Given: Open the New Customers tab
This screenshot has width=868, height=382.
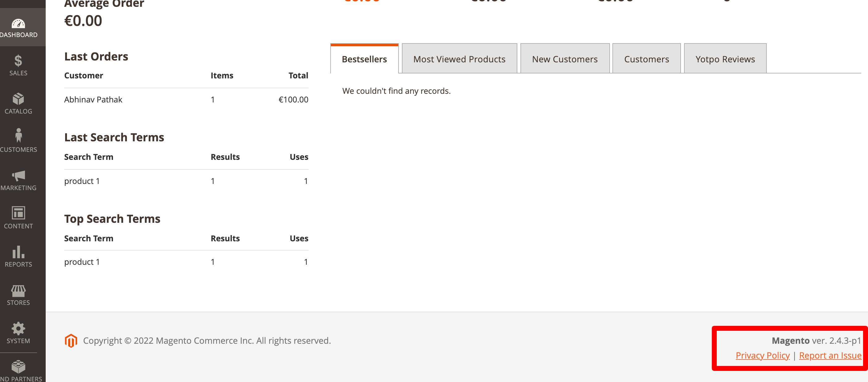Looking at the screenshot, I should 565,59.
